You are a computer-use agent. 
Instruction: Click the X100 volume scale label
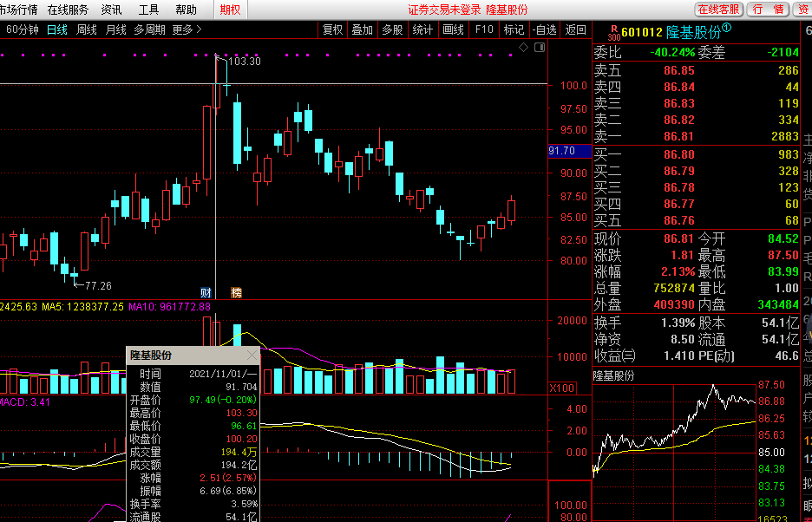[561, 388]
